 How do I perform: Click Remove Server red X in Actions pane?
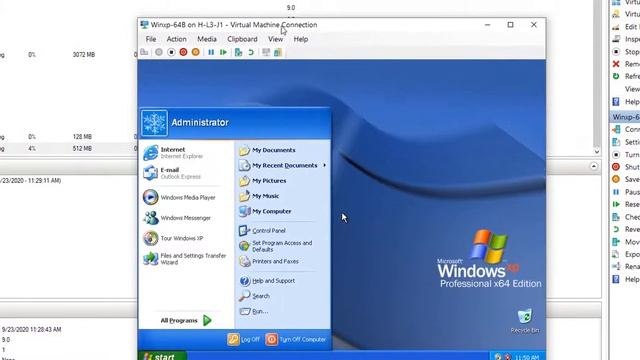click(626, 64)
